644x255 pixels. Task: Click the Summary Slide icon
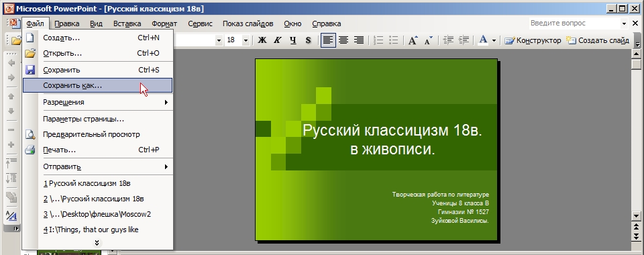click(x=11, y=197)
